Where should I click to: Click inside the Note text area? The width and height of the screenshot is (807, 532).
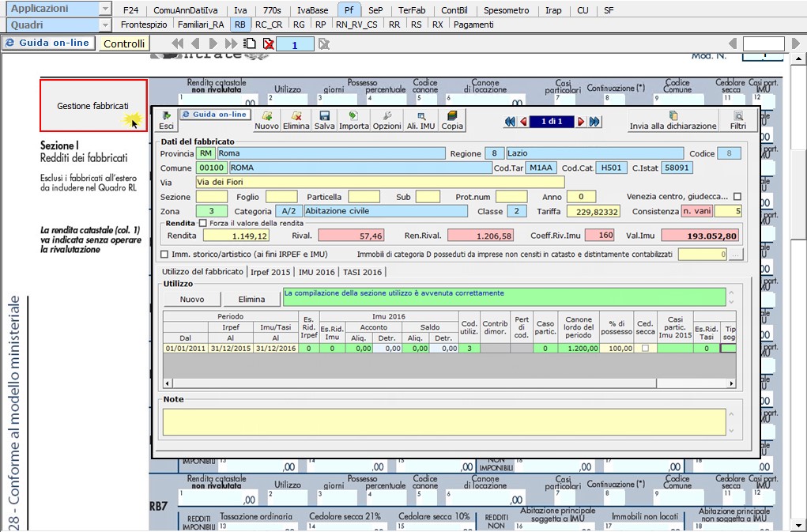pos(444,422)
